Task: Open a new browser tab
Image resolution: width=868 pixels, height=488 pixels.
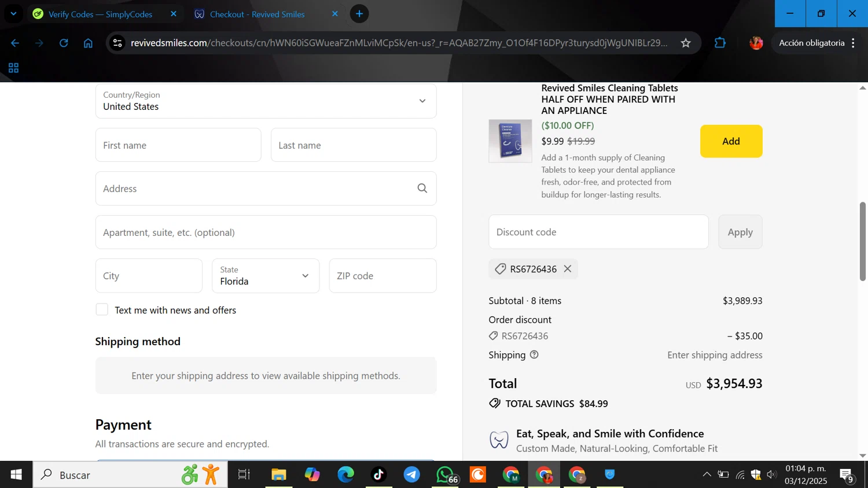Action: pos(359,14)
